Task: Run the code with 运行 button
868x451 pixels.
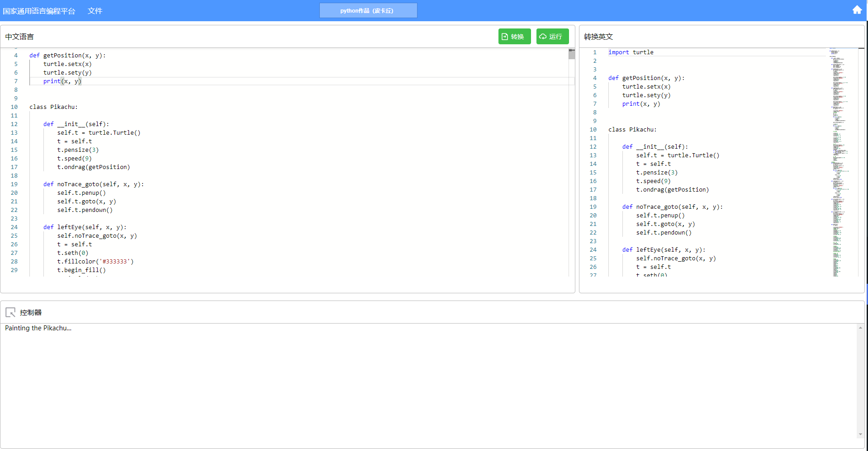Action: [552, 37]
